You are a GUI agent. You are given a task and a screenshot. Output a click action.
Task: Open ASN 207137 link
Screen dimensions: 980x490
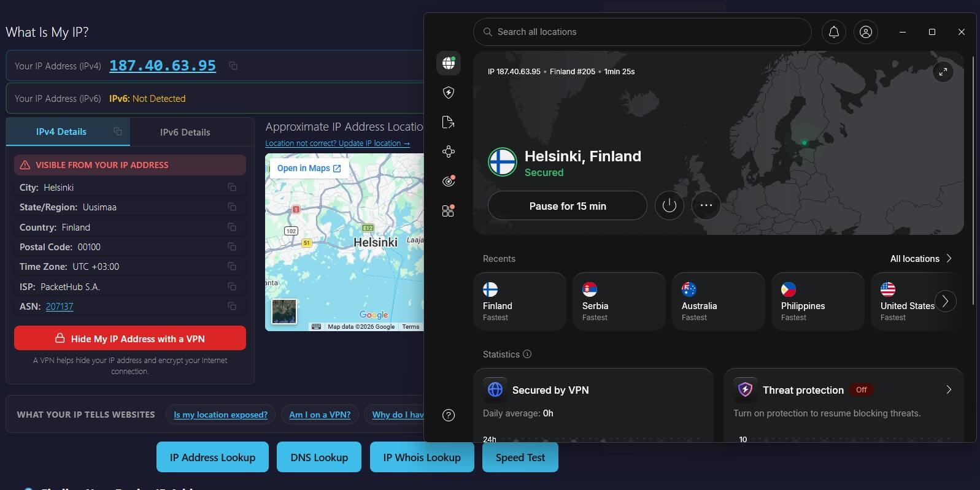[x=60, y=307]
